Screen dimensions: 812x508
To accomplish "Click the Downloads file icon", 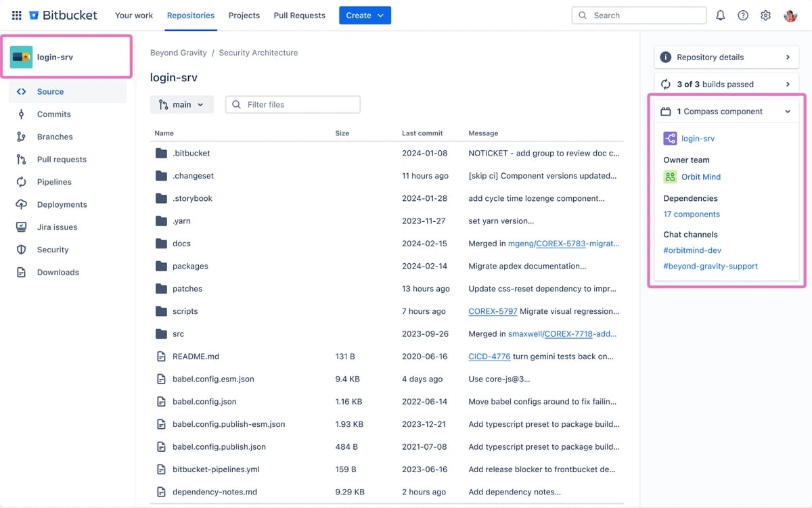I will pos(21,273).
